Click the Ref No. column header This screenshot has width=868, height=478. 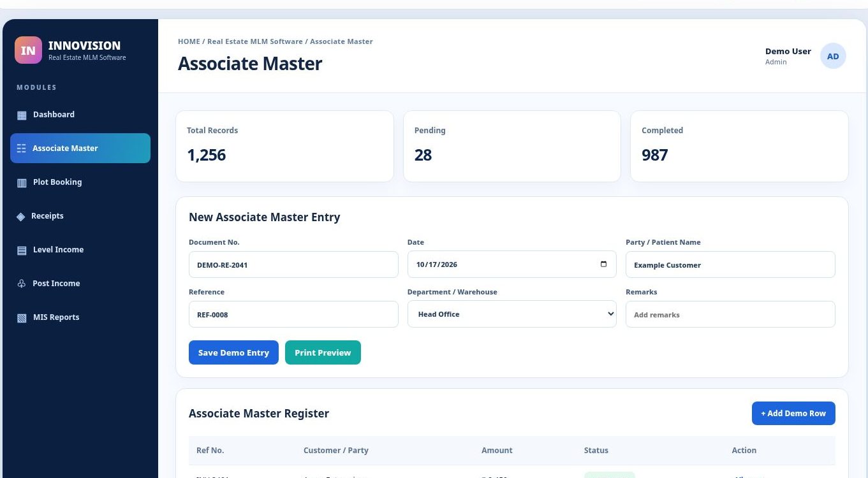pos(210,450)
